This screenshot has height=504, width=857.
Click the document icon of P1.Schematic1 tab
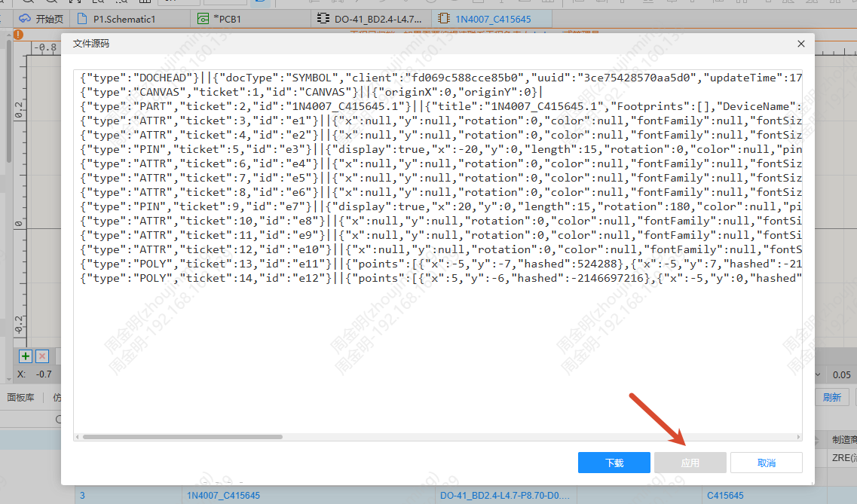82,19
